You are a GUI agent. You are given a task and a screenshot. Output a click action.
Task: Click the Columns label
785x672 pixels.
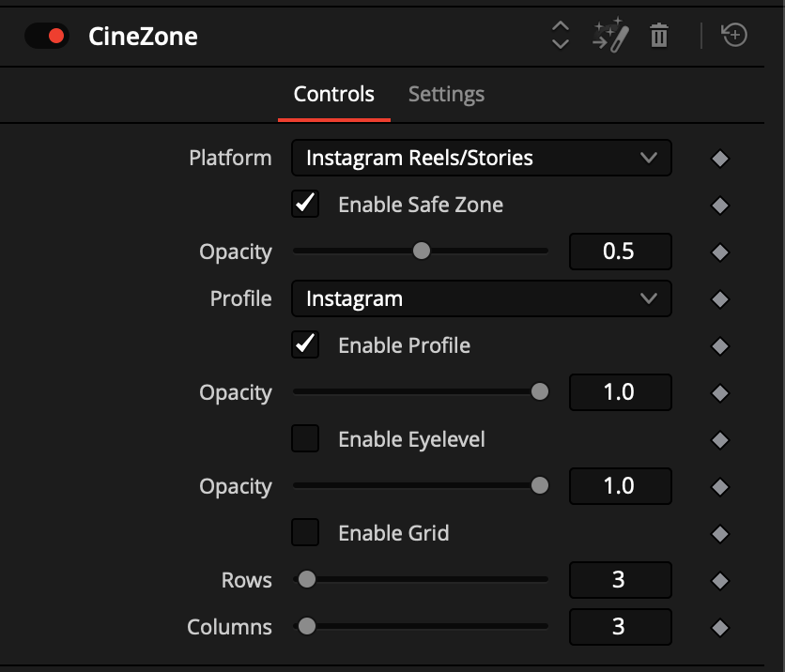click(229, 627)
